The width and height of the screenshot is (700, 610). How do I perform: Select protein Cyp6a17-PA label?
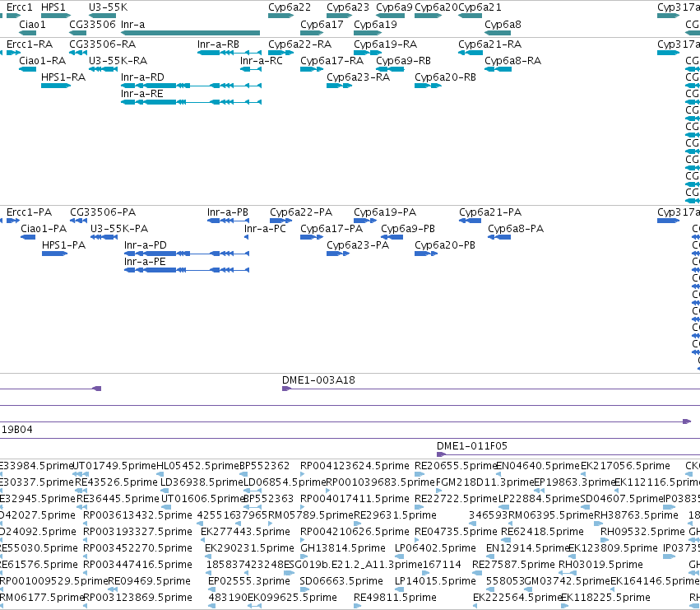click(x=331, y=228)
